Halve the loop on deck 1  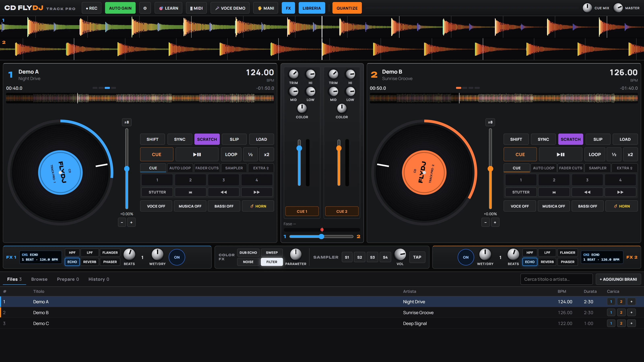tap(250, 154)
